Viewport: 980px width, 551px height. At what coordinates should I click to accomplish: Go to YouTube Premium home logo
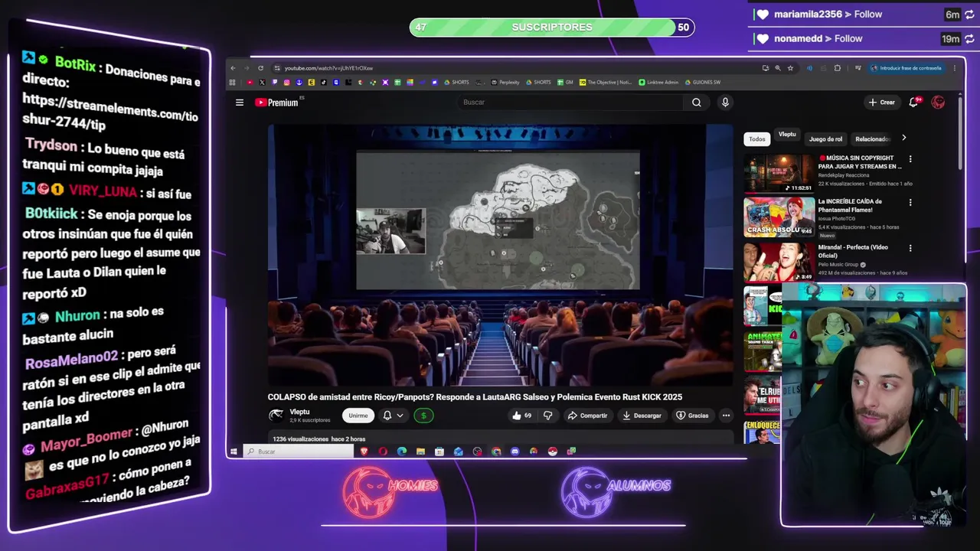point(277,103)
